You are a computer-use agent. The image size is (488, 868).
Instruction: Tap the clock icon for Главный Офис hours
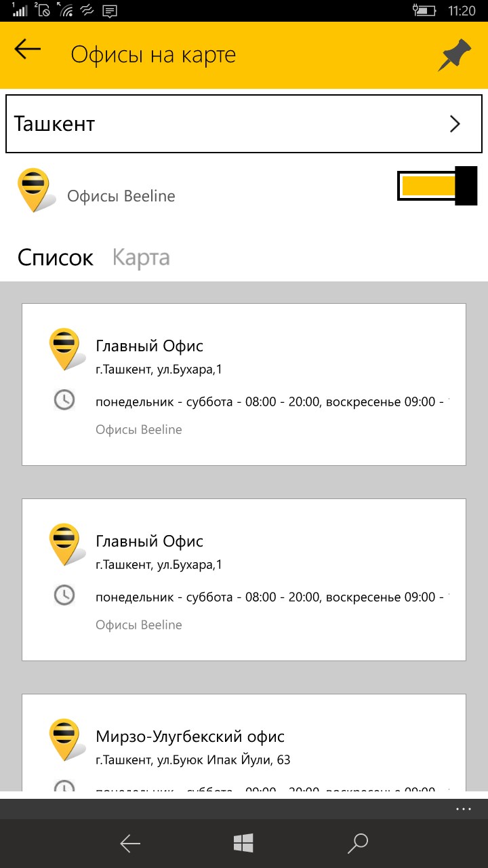(64, 400)
